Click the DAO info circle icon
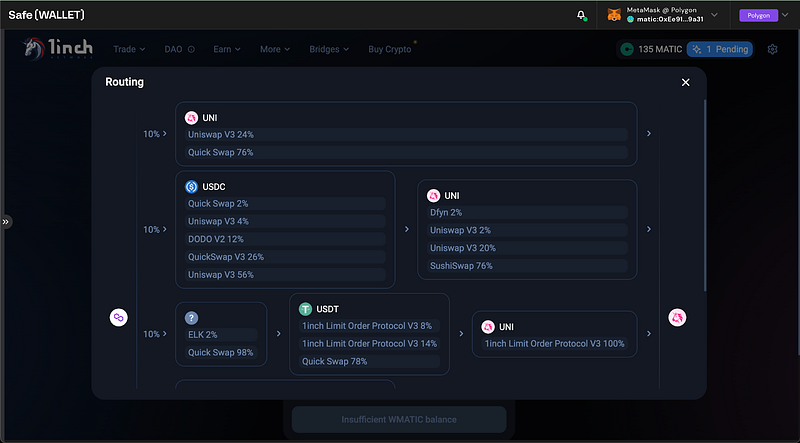The image size is (800, 443). click(x=191, y=50)
